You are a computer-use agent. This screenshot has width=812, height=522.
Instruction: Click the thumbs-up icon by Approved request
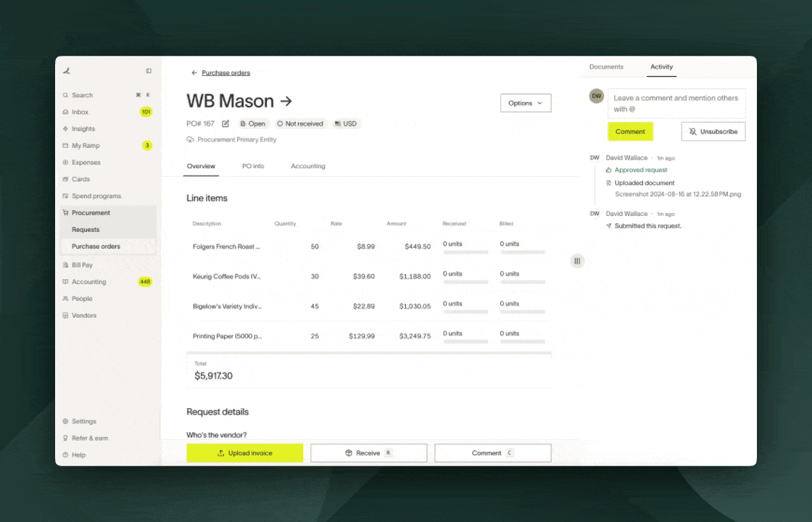tap(608, 170)
